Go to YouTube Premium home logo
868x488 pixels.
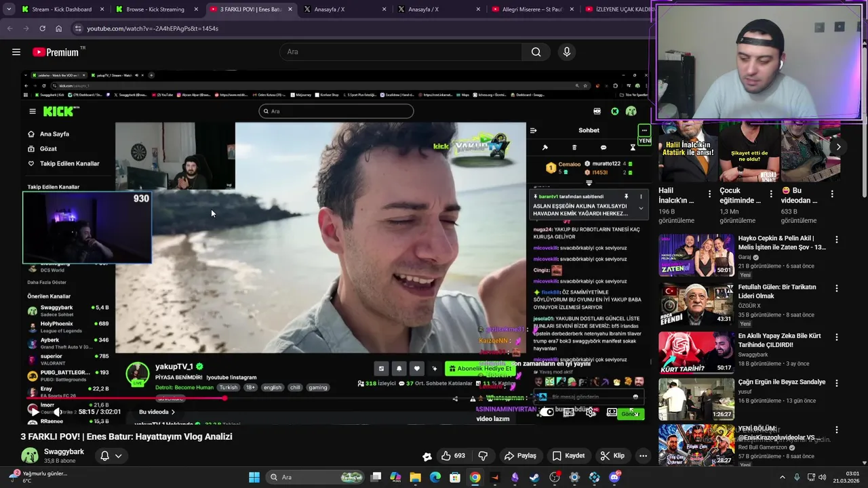(x=58, y=52)
